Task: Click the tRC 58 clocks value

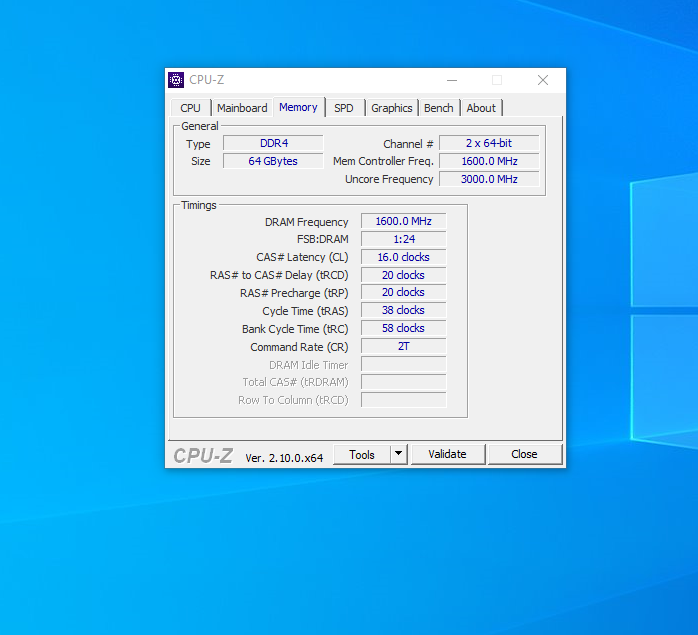Action: (x=403, y=328)
